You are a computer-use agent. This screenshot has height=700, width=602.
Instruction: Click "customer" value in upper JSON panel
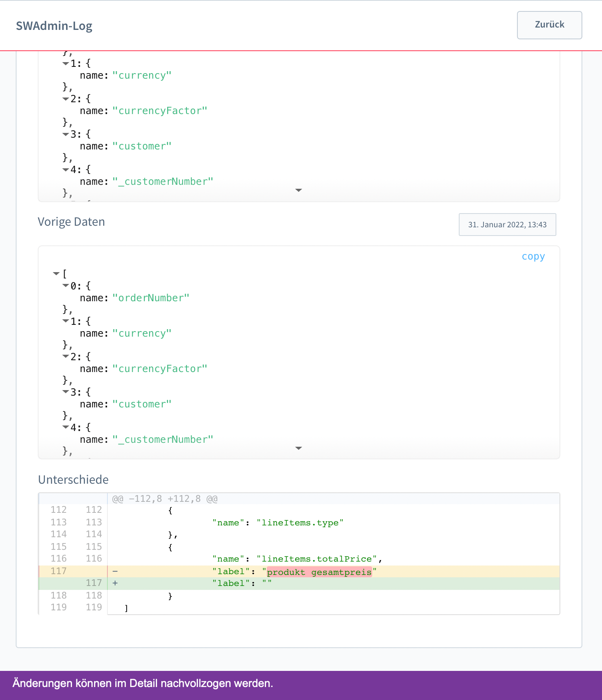(x=142, y=146)
